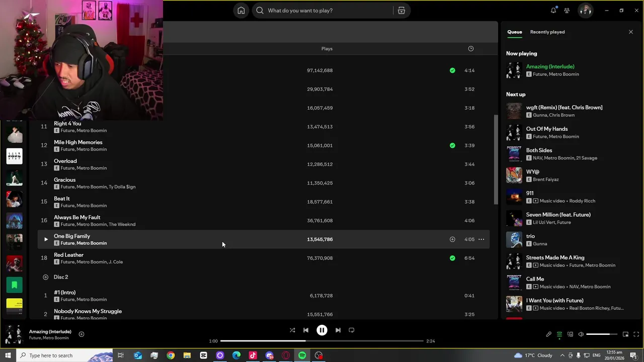
Task: Open the user profile avatar menu
Action: click(585, 11)
